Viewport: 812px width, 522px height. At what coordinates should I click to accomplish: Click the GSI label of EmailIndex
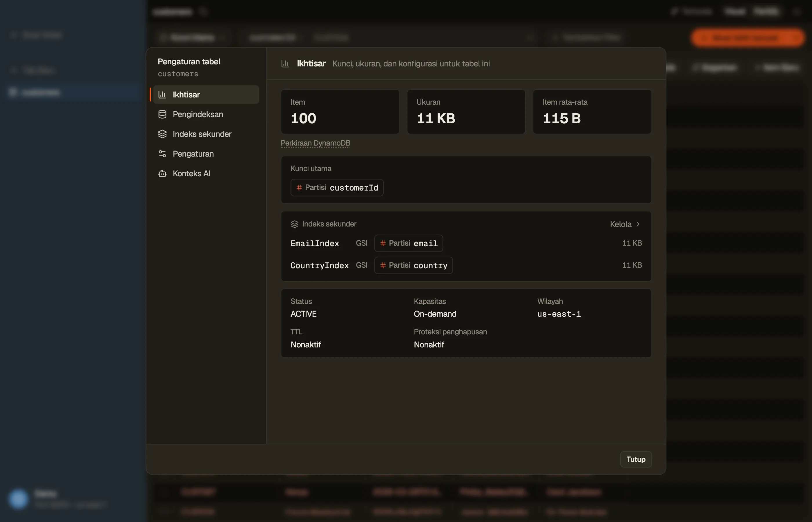tap(362, 243)
